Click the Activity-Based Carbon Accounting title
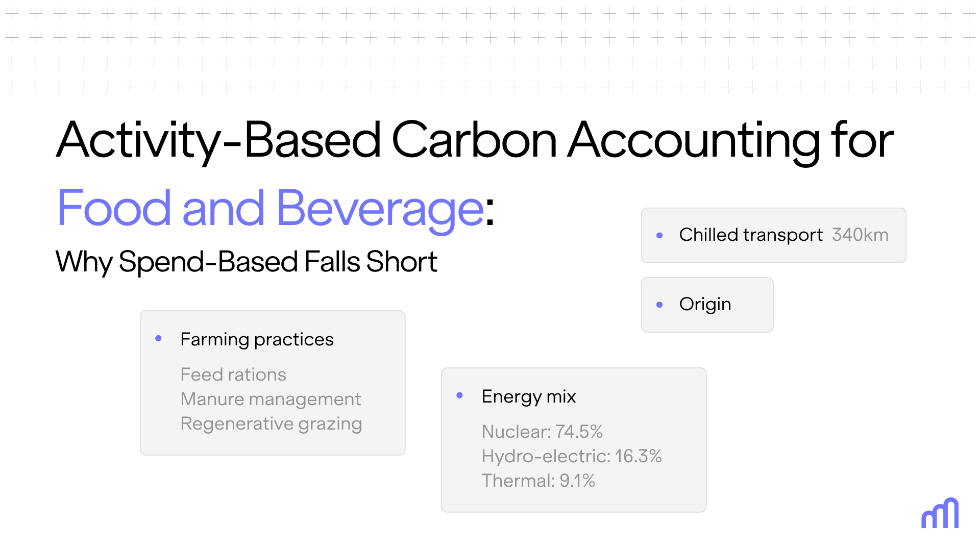The height and width of the screenshot is (551, 980). pos(475,140)
